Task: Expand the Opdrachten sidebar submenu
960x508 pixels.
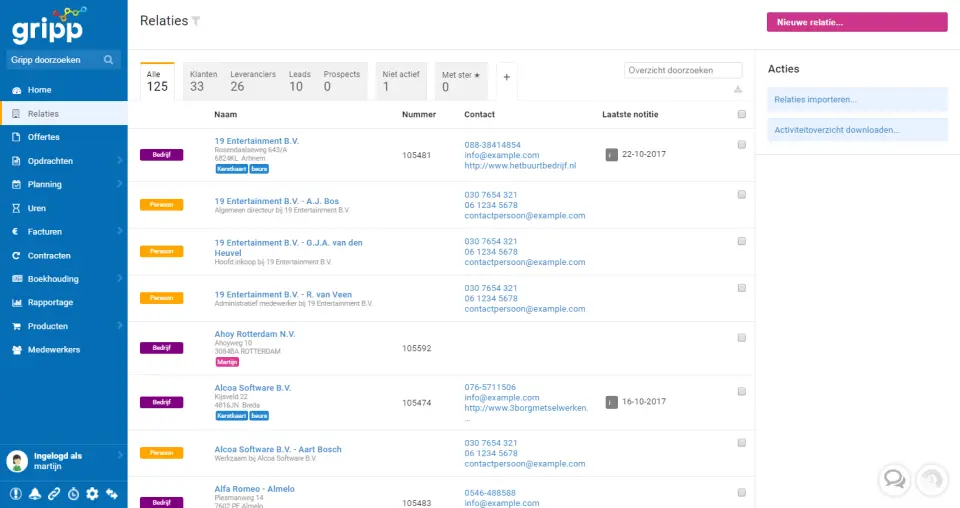Action: click(119, 160)
